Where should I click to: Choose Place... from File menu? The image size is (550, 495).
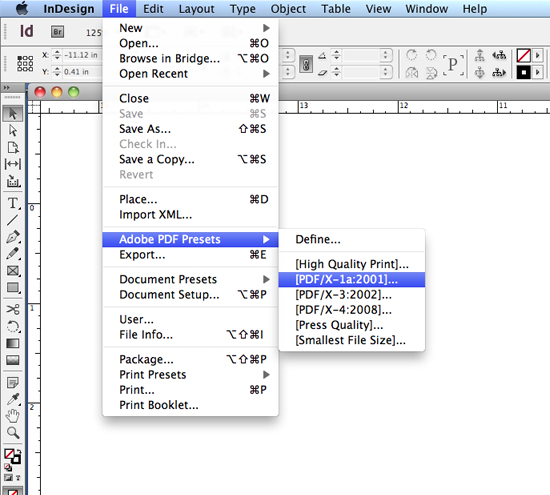pos(190,199)
